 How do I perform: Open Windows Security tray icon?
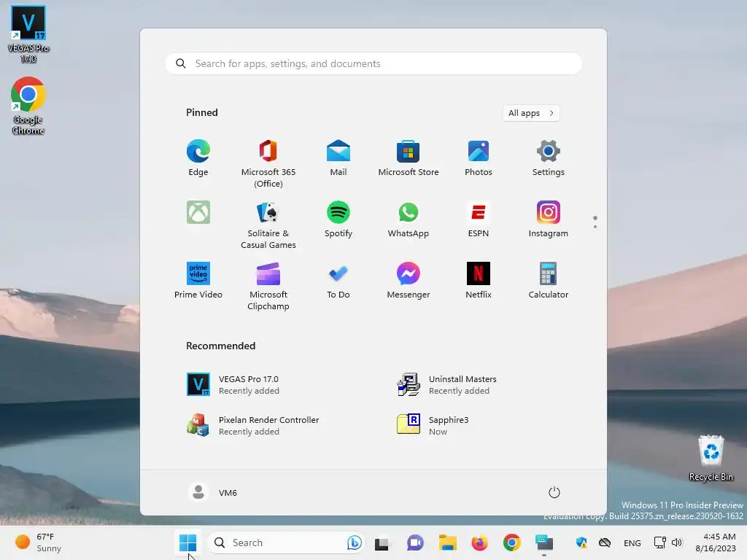[581, 542]
